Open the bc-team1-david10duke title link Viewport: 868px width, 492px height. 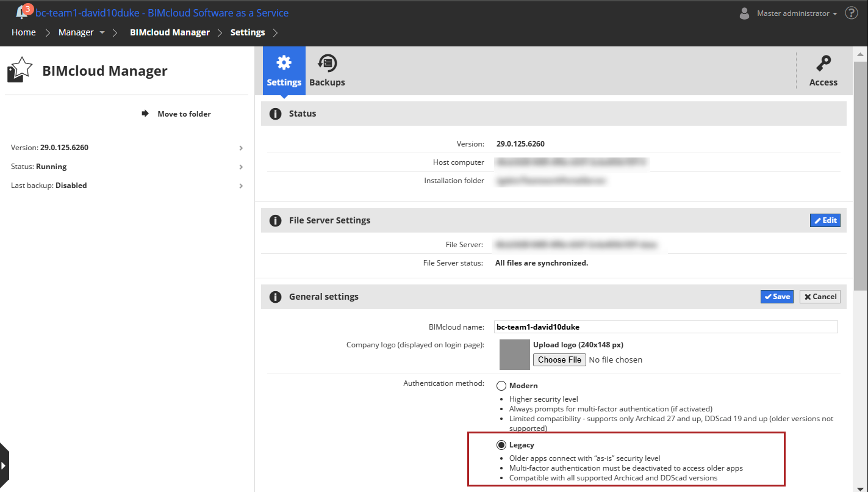162,13
